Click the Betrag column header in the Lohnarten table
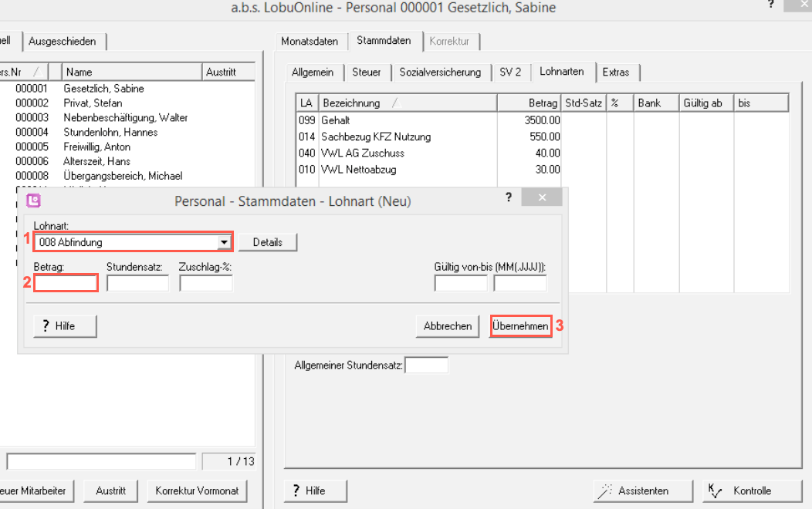 click(x=528, y=103)
